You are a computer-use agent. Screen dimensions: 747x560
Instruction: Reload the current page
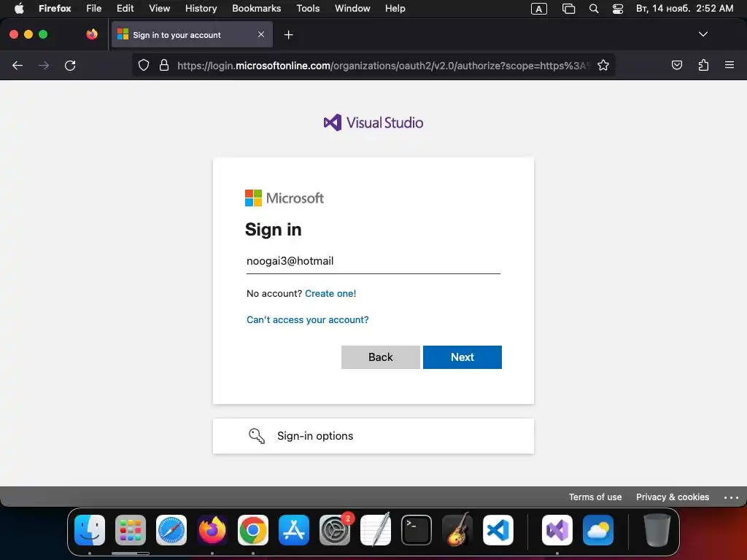point(70,65)
